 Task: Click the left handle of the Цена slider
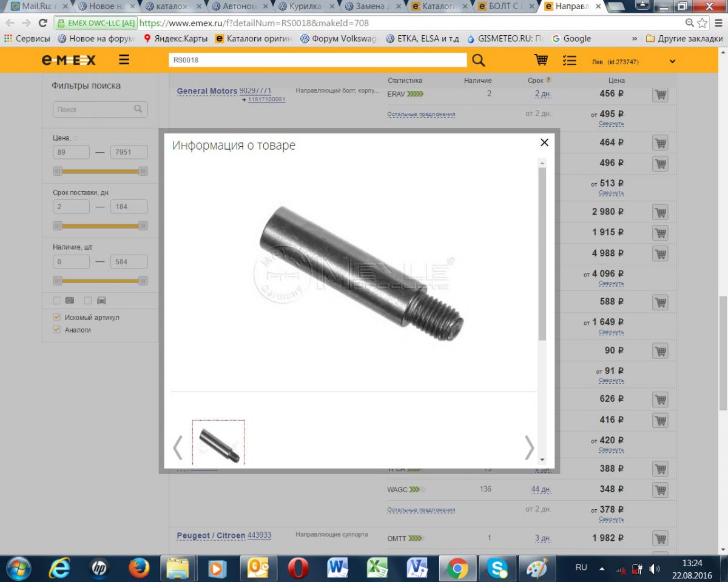pyautogui.click(x=58, y=171)
